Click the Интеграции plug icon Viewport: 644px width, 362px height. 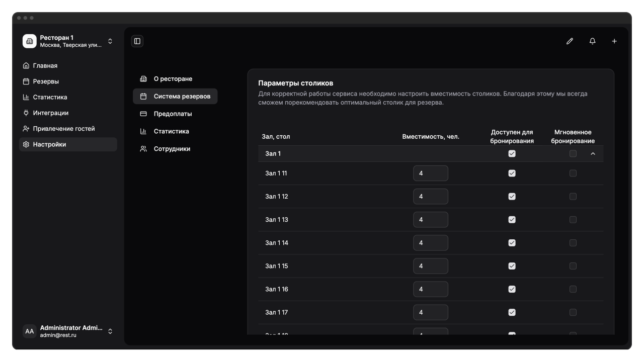(x=26, y=113)
